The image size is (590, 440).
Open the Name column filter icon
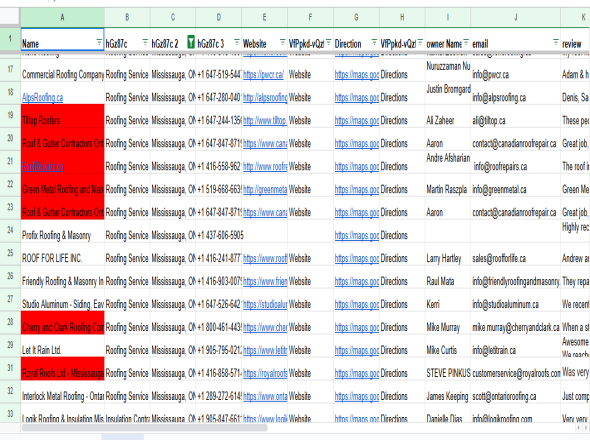coord(99,42)
